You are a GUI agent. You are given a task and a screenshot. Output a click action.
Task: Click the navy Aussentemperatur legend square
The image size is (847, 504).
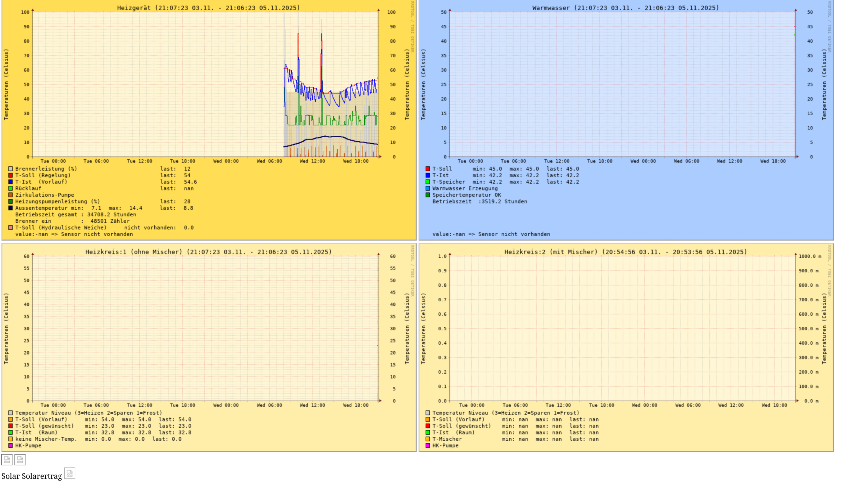11,208
